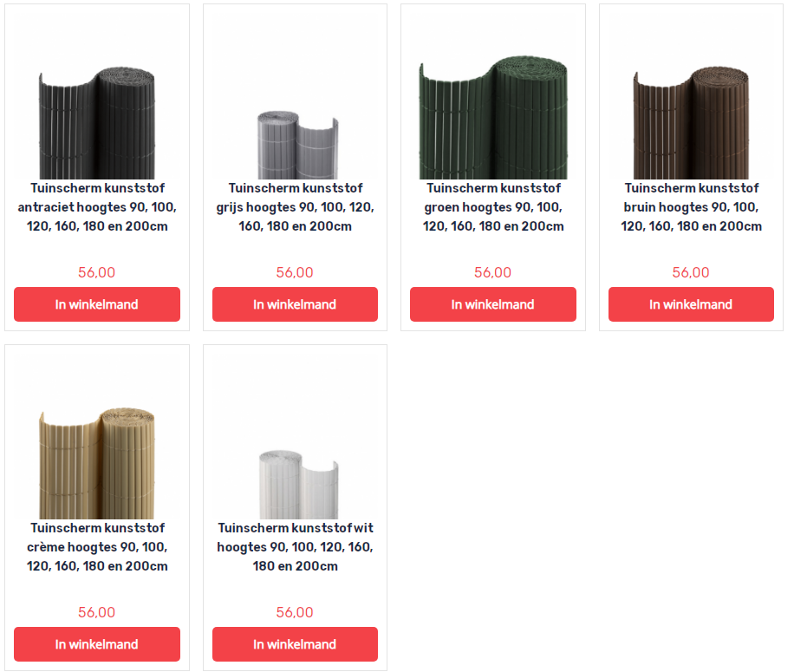Click the 56,00 price of groen tuinscherm
This screenshot has height=672, width=794.
point(492,272)
